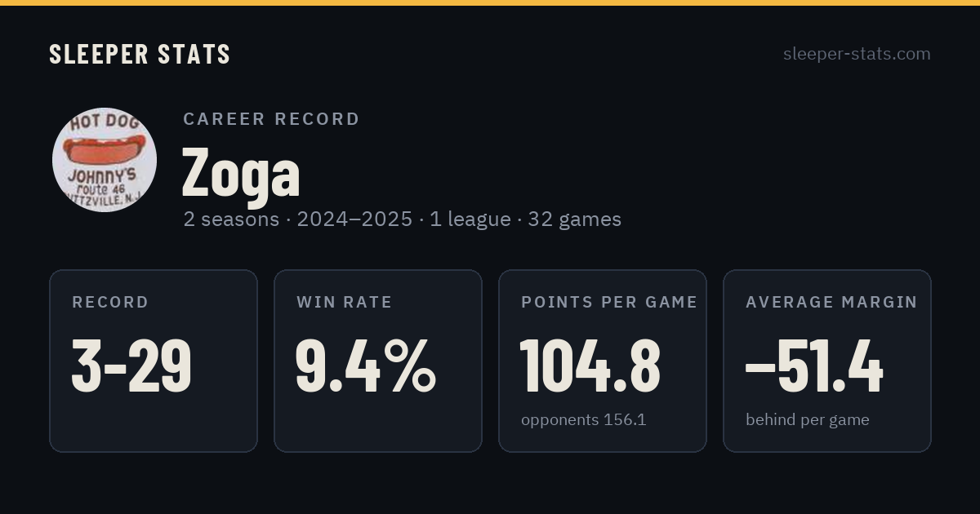Click the Average Margin stat card
Viewport: 980px width, 514px height.
827,361
